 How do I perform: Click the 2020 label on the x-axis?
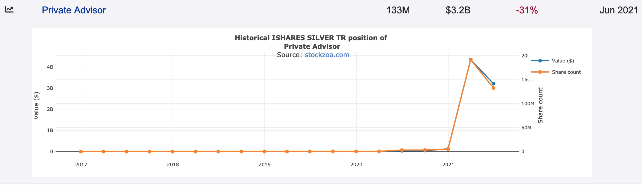[x=356, y=164]
